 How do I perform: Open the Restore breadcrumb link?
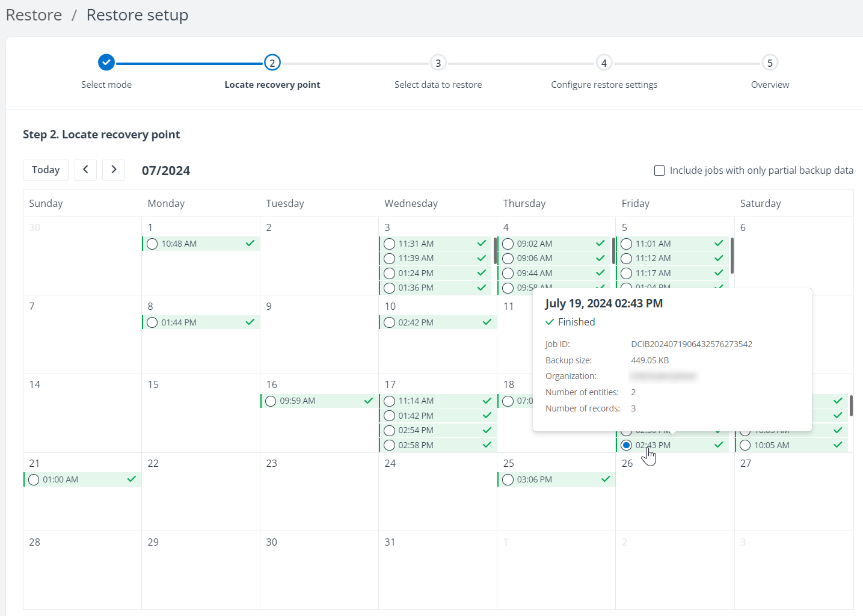tap(34, 14)
